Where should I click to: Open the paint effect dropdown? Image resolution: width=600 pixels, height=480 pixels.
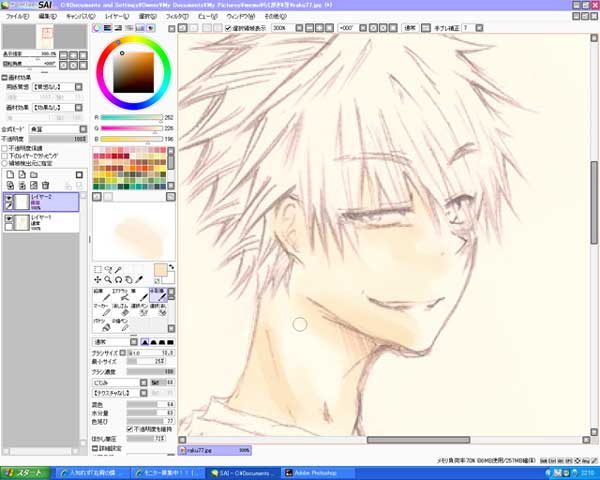pos(57,108)
